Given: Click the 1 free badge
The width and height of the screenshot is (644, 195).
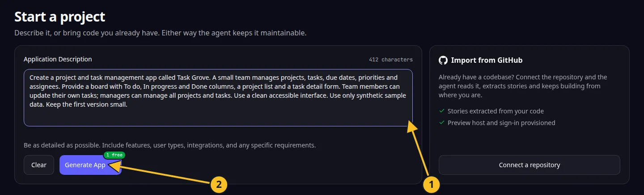Looking at the screenshot, I should [114, 155].
